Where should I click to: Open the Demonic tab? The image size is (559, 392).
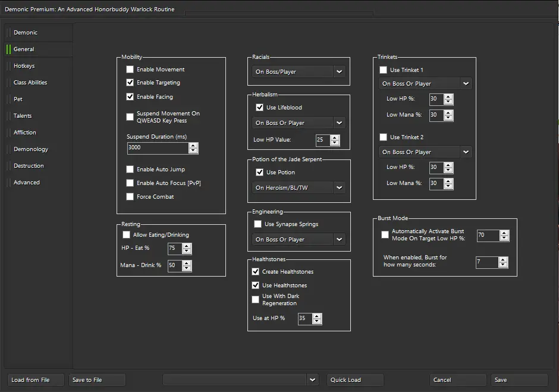39,33
